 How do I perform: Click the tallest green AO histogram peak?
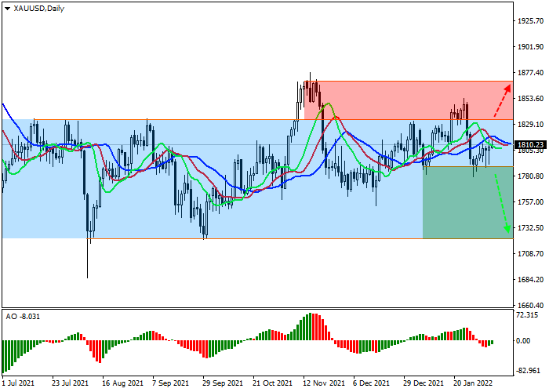[310, 327]
